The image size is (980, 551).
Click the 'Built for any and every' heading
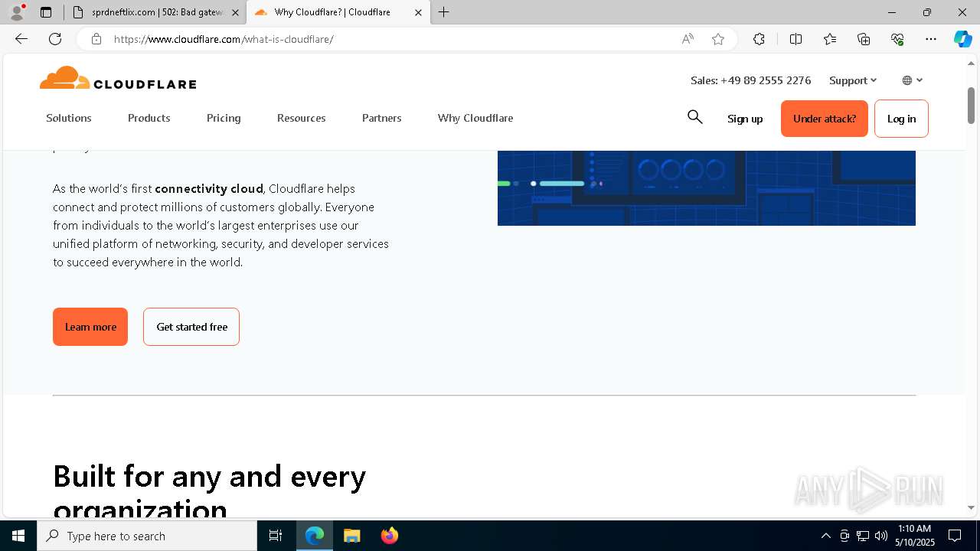tap(209, 477)
